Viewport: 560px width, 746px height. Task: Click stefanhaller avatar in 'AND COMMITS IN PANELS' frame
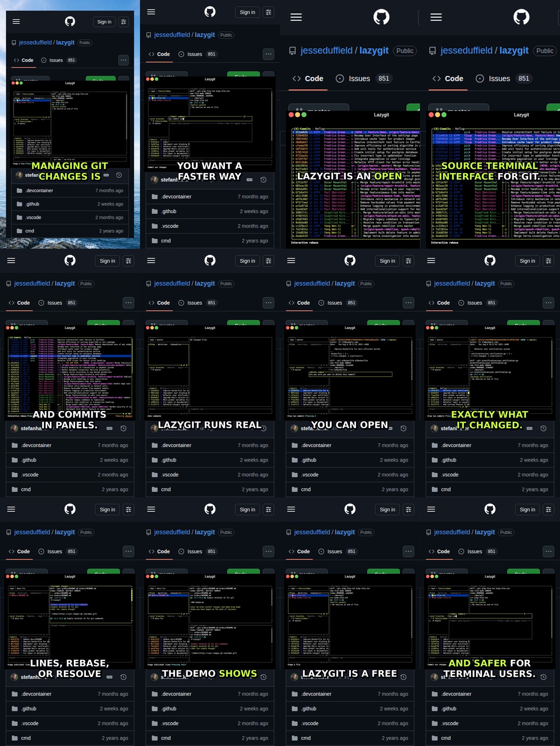[14, 428]
